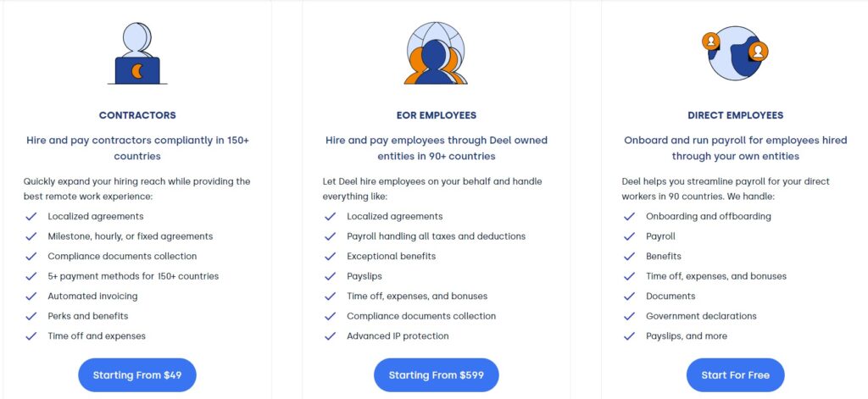The width and height of the screenshot is (868, 399).
Task: Select the DIRECT EMPLOYEES heading
Action: pyautogui.click(x=735, y=115)
